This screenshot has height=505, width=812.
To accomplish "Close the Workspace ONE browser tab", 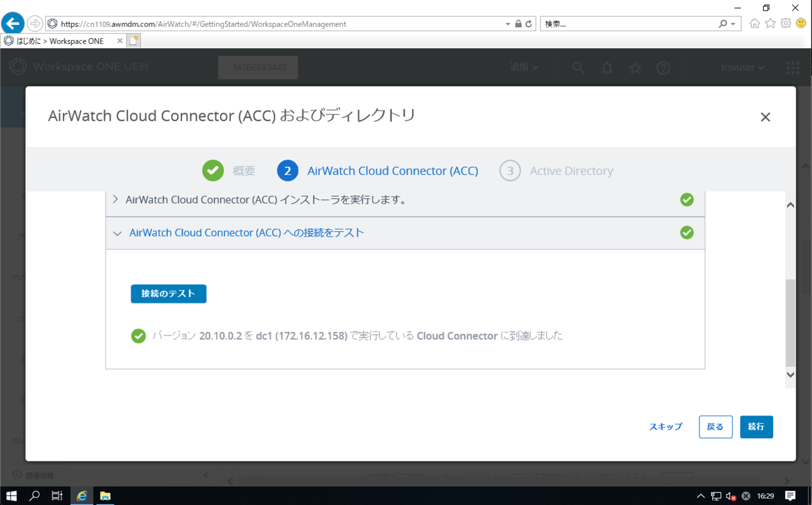I will tap(119, 41).
